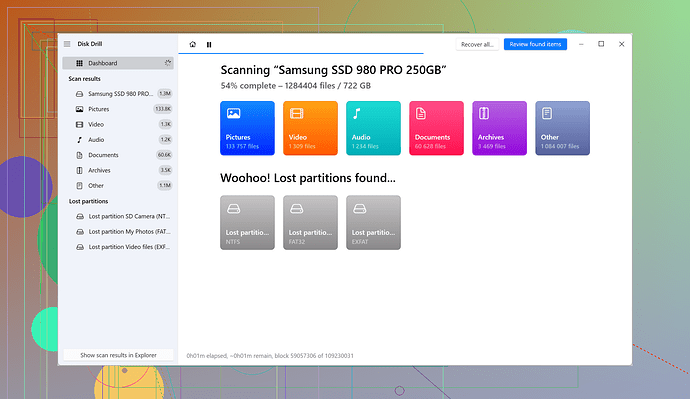The width and height of the screenshot is (690, 399).
Task: Select the NTFS lost partition tile
Action: tap(247, 223)
